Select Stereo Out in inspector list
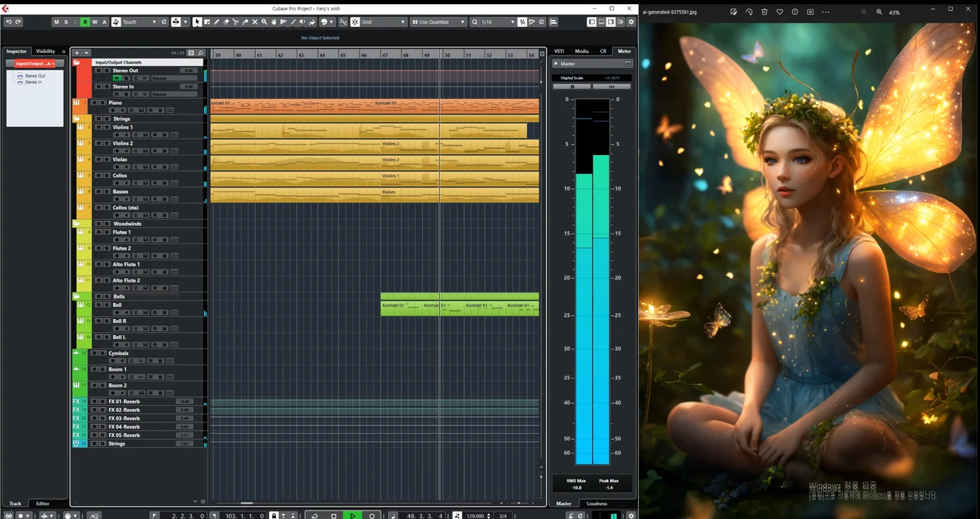This screenshot has width=980, height=519. pos(35,76)
